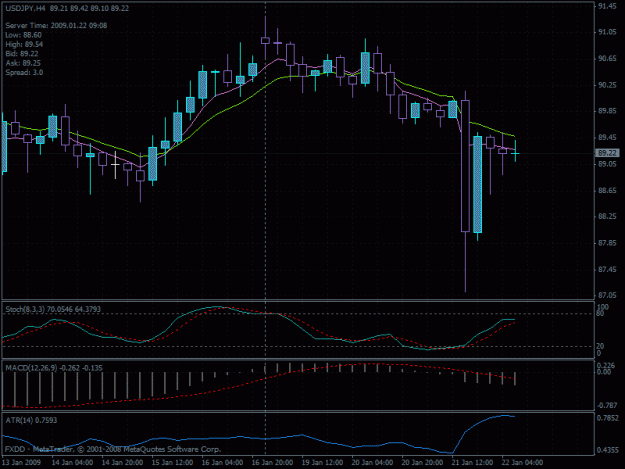Click the 16 Jan 04:00 time axis label
Screen dimensions: 625x469
pyautogui.click(x=222, y=462)
